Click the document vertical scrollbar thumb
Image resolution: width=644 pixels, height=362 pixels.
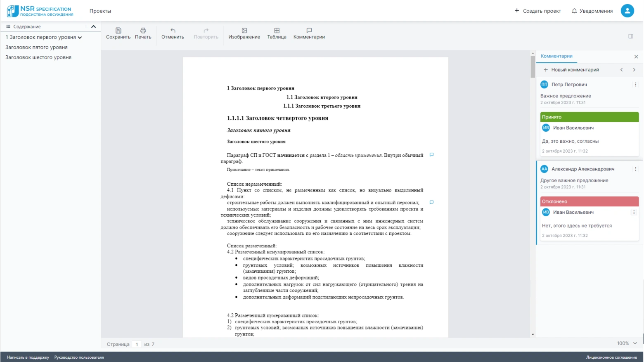pyautogui.click(x=533, y=66)
